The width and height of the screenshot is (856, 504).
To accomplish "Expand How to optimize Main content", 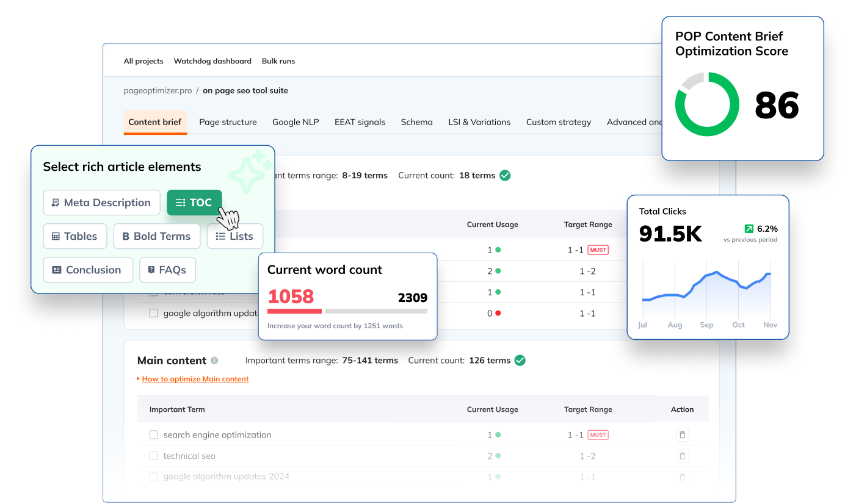I will click(x=195, y=378).
